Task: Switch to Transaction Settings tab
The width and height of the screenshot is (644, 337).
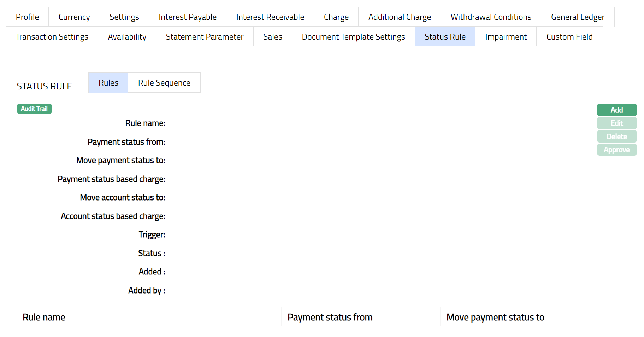Action: (x=52, y=37)
